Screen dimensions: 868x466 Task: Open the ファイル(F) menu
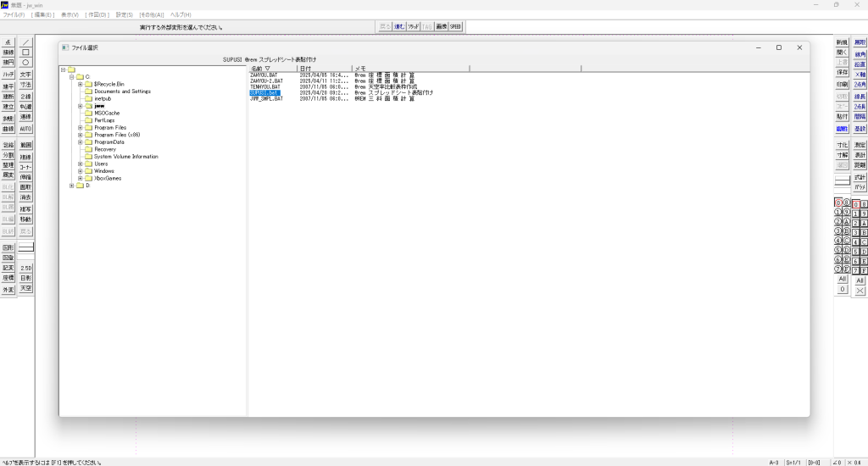14,15
